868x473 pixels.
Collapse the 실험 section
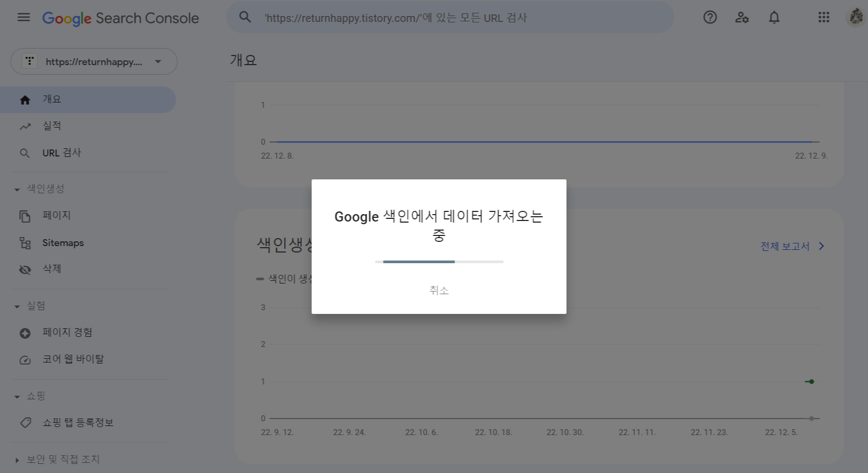tap(17, 306)
